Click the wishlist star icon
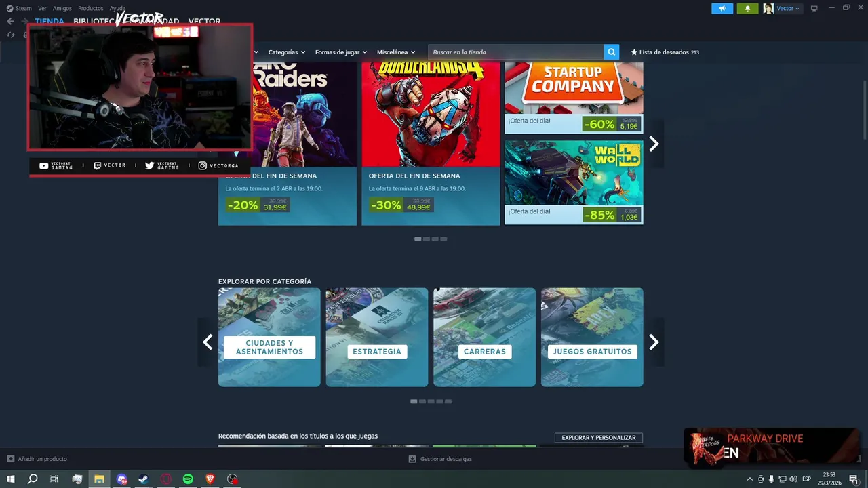 click(x=634, y=52)
